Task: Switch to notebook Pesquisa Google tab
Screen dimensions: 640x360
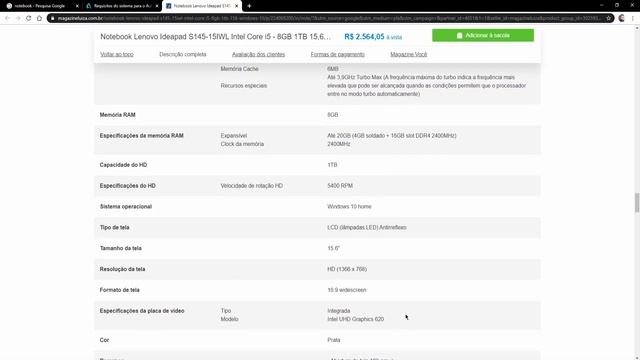Action: click(40, 6)
